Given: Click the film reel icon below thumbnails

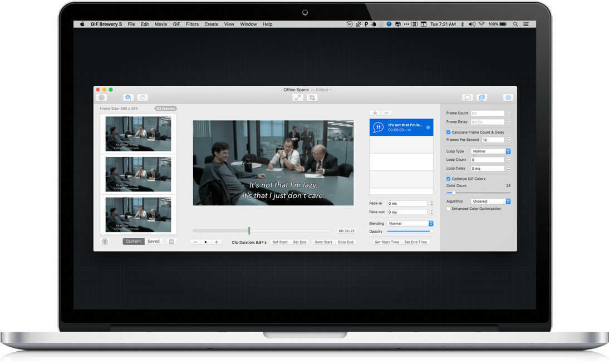Looking at the screenshot, I should [x=105, y=242].
